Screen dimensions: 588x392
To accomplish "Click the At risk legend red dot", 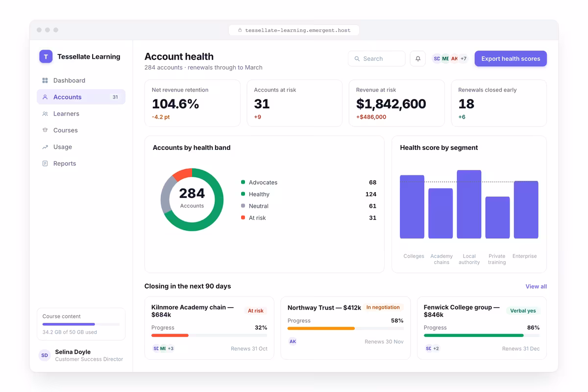I will click(x=243, y=218).
